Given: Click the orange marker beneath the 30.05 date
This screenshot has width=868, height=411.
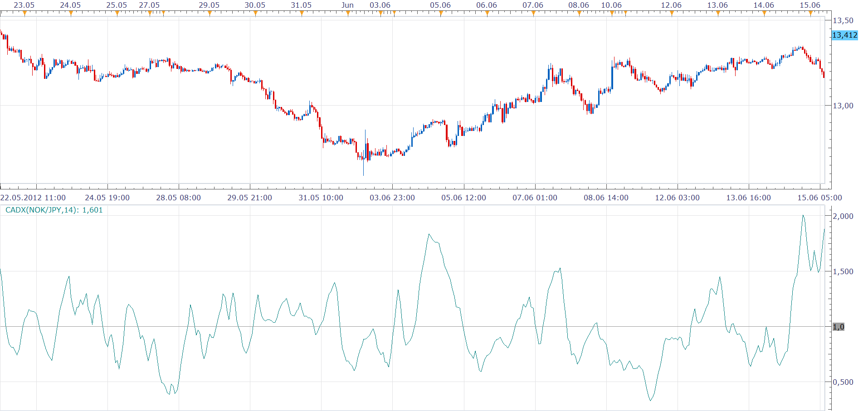Looking at the screenshot, I should [x=255, y=13].
